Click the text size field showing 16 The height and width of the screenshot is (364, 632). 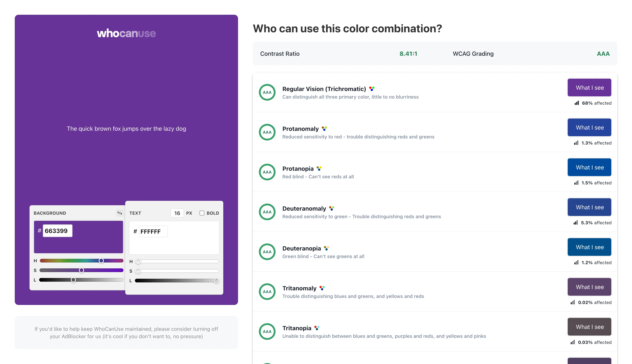click(x=177, y=213)
